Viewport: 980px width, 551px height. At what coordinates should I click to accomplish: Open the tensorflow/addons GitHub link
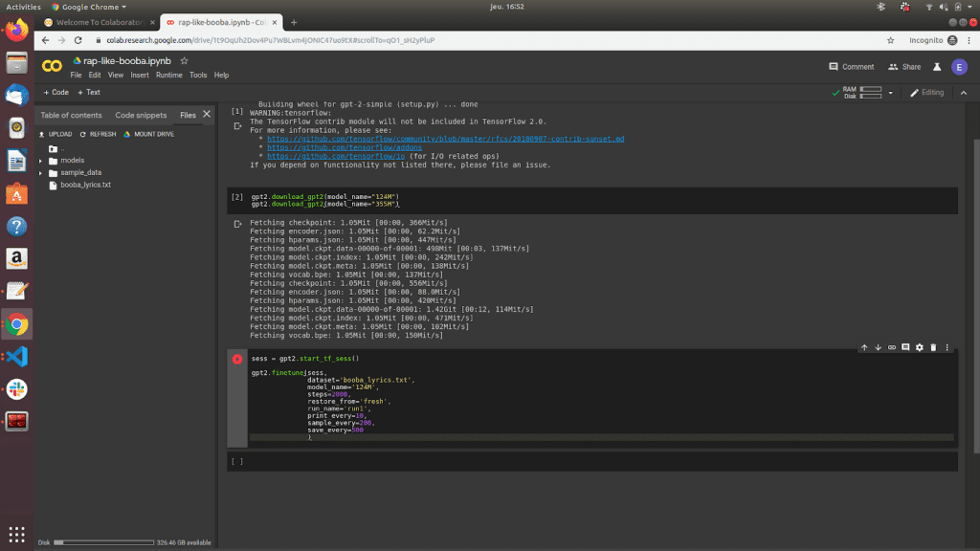point(345,147)
